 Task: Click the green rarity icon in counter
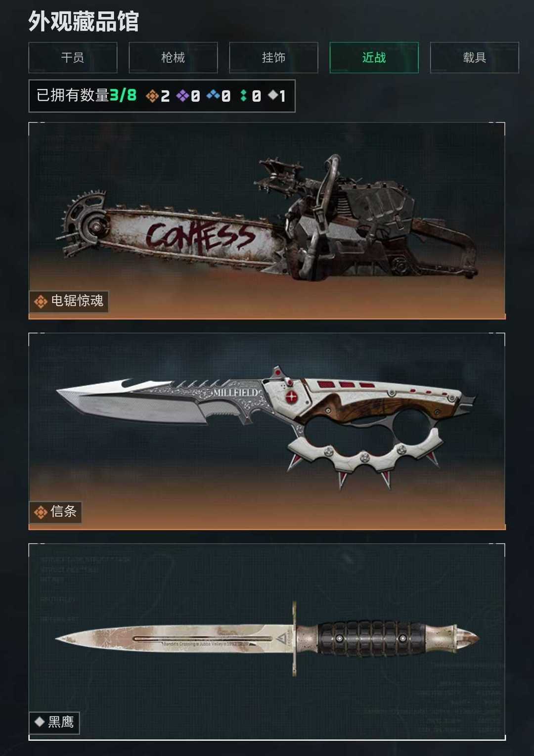(x=243, y=96)
